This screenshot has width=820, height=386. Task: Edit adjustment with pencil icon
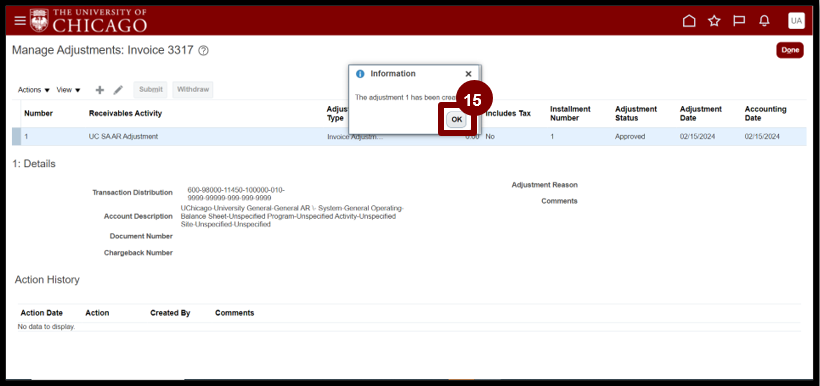pyautogui.click(x=118, y=90)
